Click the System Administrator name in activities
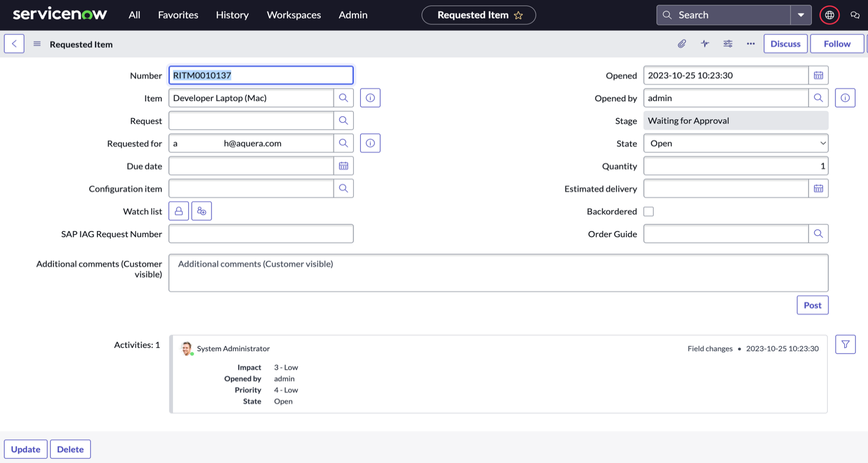868x463 pixels. pyautogui.click(x=233, y=349)
